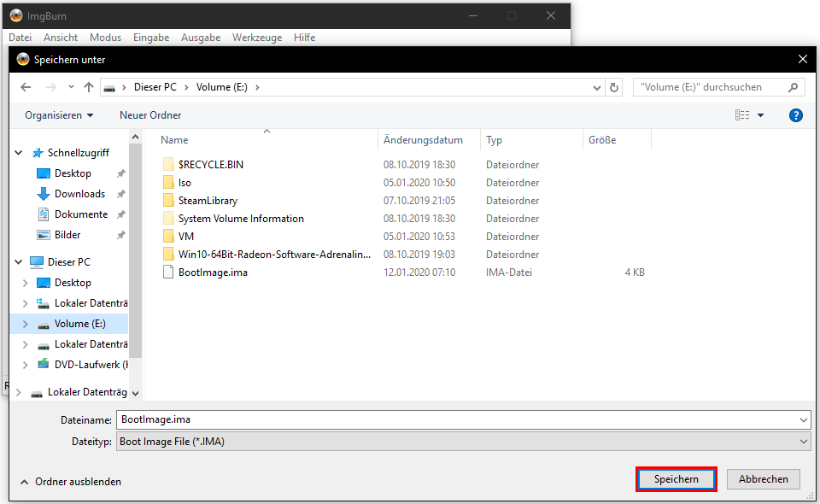The width and height of the screenshot is (820, 504).
Task: Select the $RECYCLE.BIN folder icon
Action: tap(168, 165)
